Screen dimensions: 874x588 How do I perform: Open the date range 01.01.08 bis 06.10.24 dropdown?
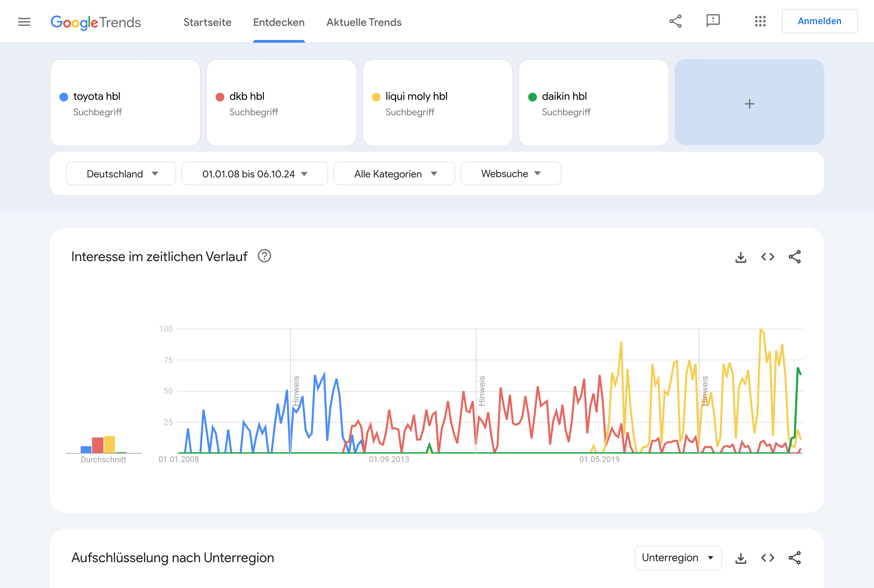pyautogui.click(x=255, y=174)
